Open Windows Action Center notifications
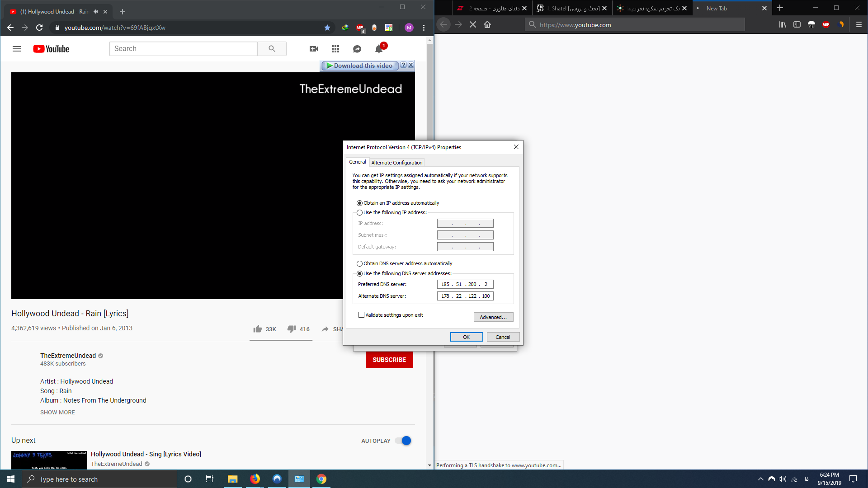This screenshot has height=488, width=868. click(853, 479)
